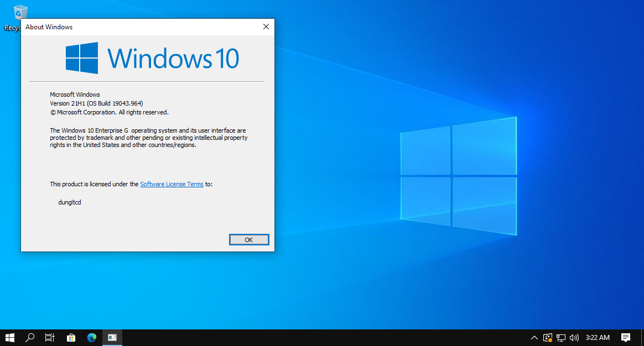Show hidden system tray icons
This screenshot has height=346, width=644.
coord(534,337)
